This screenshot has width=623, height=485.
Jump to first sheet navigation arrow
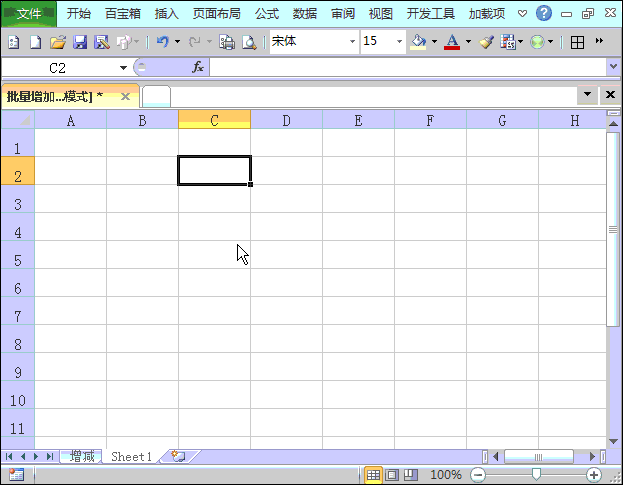coord(9,456)
